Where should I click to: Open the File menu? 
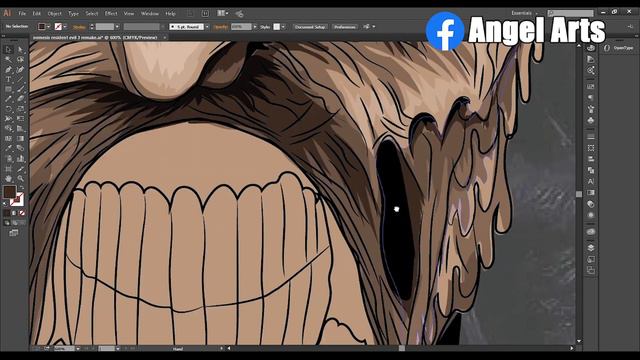click(x=22, y=13)
